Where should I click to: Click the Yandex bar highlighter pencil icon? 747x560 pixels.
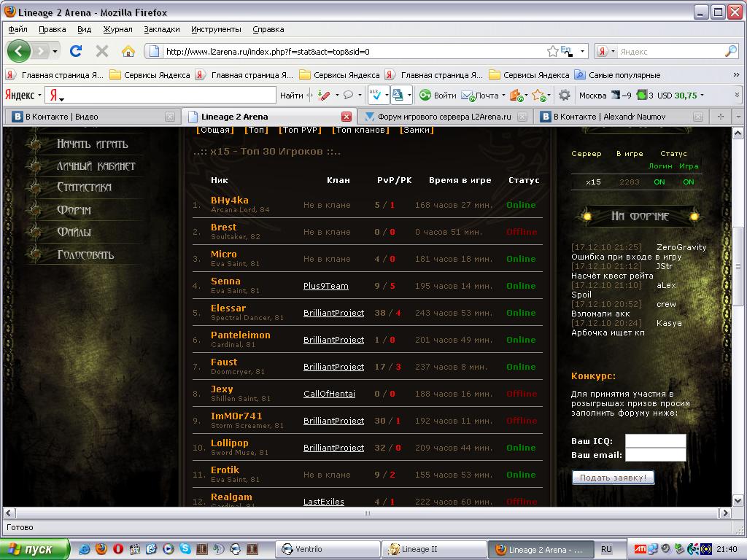pyautogui.click(x=324, y=96)
